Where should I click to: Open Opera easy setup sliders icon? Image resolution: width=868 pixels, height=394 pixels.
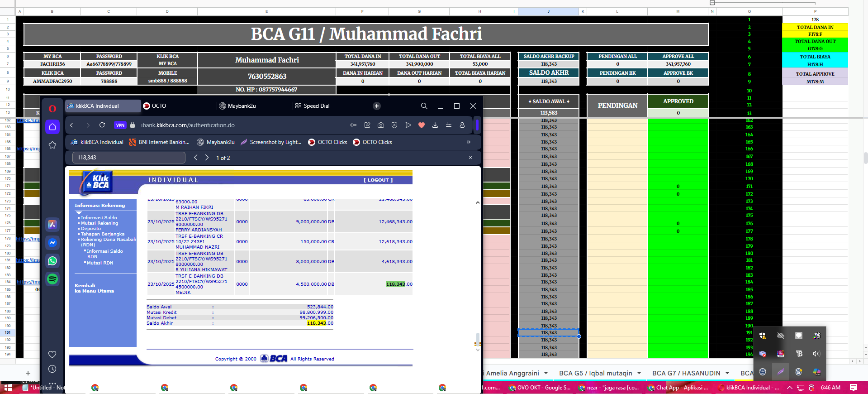(x=449, y=125)
